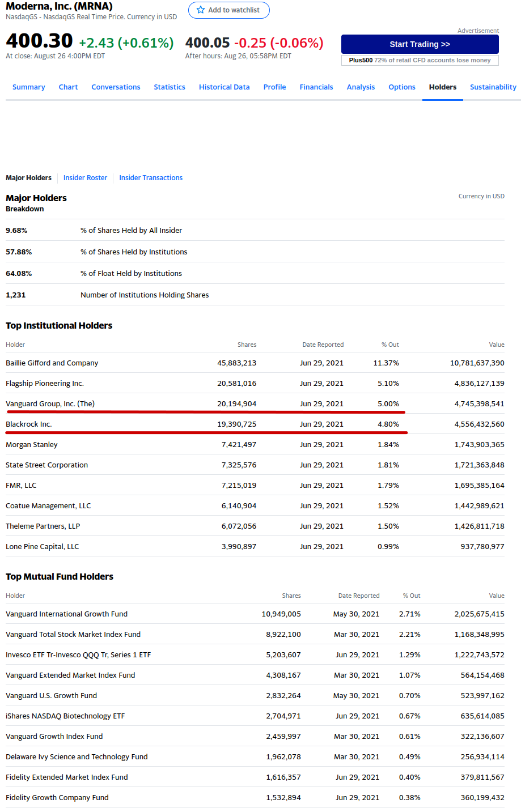521x812 pixels.
Task: Go to the Statistics tab
Action: pos(170,87)
